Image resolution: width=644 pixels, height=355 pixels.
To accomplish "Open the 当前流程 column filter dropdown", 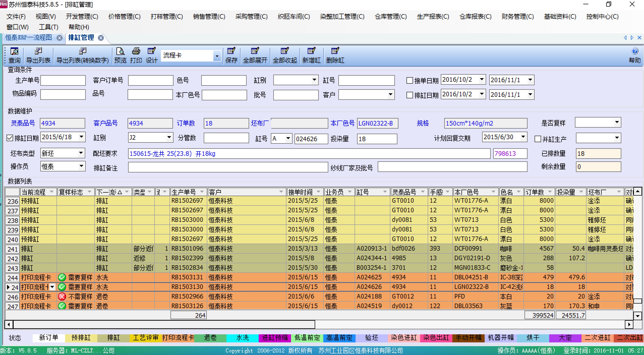I will coord(52,192).
